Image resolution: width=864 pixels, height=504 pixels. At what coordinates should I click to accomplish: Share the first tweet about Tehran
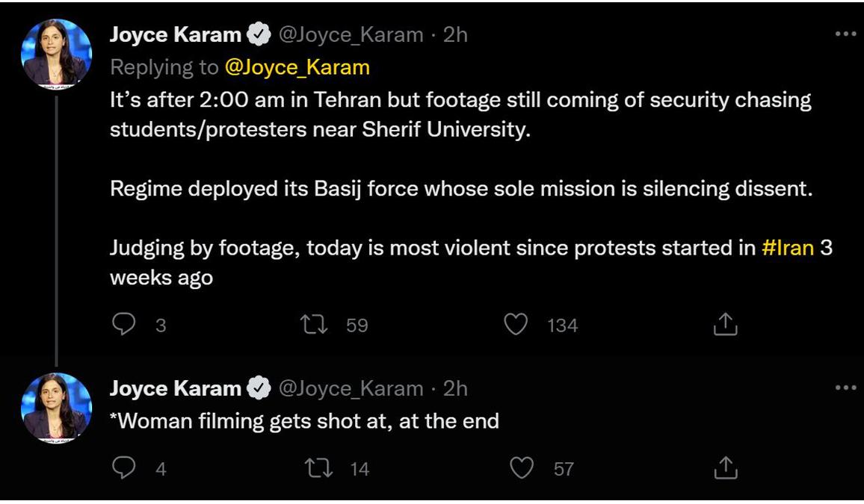725,325
